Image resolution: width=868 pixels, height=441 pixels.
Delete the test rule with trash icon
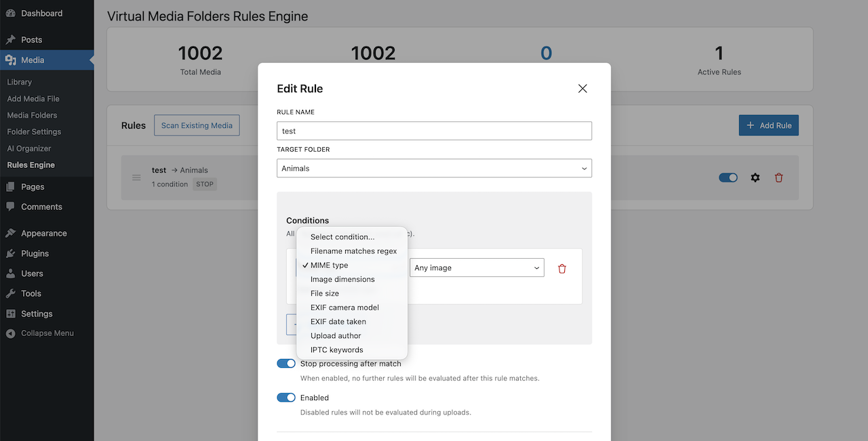[x=778, y=177]
